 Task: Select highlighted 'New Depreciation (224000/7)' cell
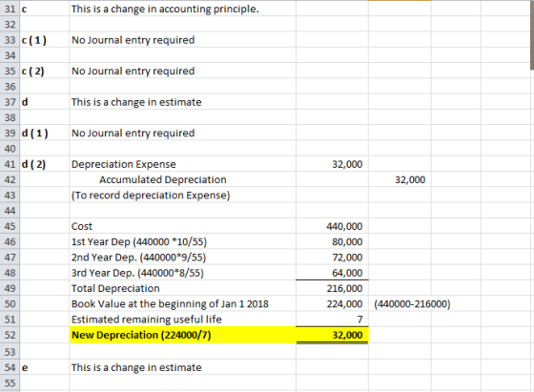click(x=182, y=335)
